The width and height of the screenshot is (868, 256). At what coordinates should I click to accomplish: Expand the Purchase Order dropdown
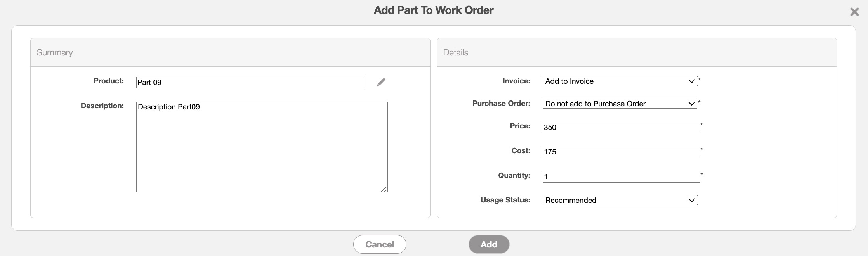[620, 104]
